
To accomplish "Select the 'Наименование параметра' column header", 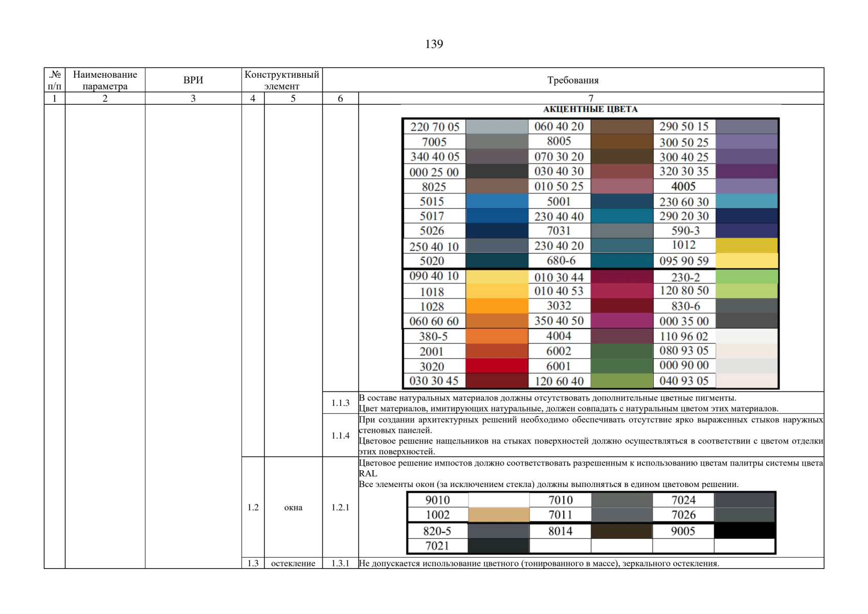I will click(x=105, y=80).
